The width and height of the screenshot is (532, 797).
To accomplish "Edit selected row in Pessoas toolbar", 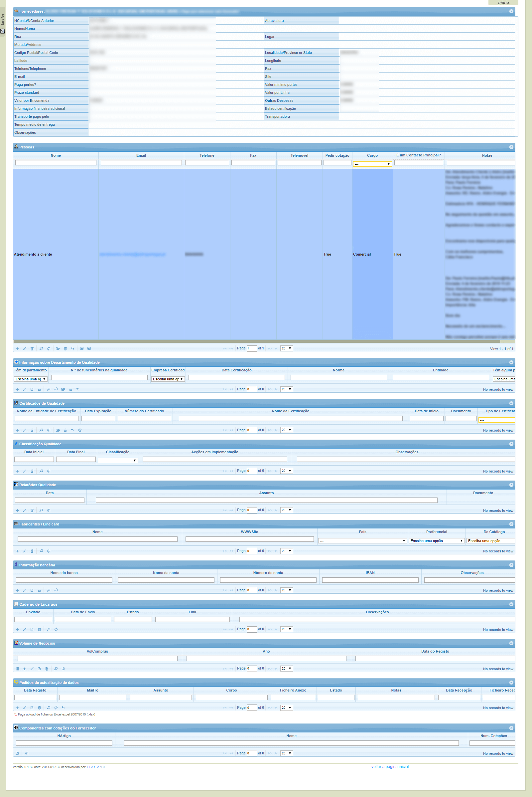I will (x=24, y=348).
